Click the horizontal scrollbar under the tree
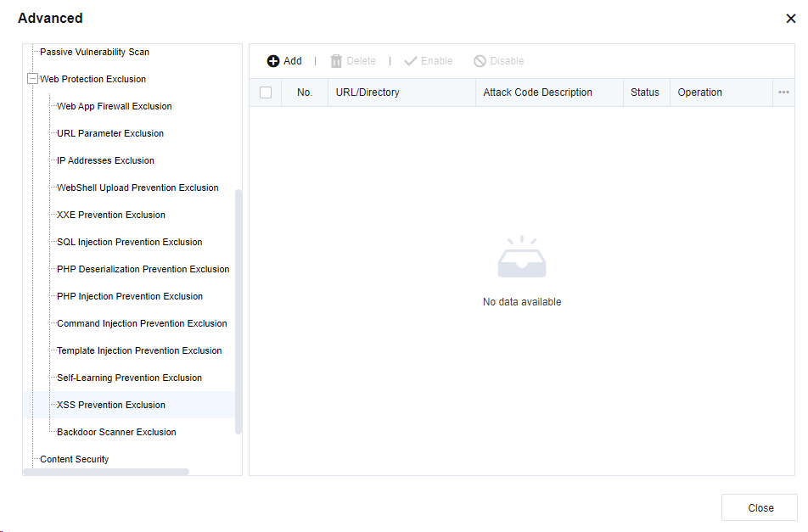Screen dimensions: 808x532 (106, 472)
